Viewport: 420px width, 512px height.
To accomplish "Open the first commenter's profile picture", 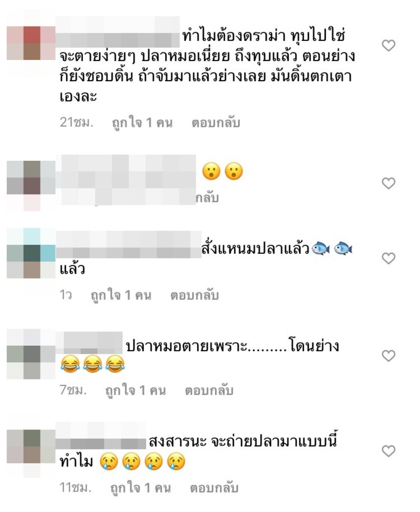I will tap(31, 43).
